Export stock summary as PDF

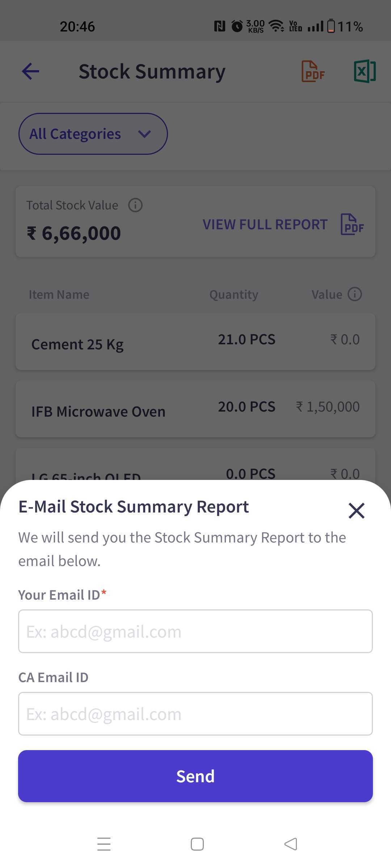(313, 72)
